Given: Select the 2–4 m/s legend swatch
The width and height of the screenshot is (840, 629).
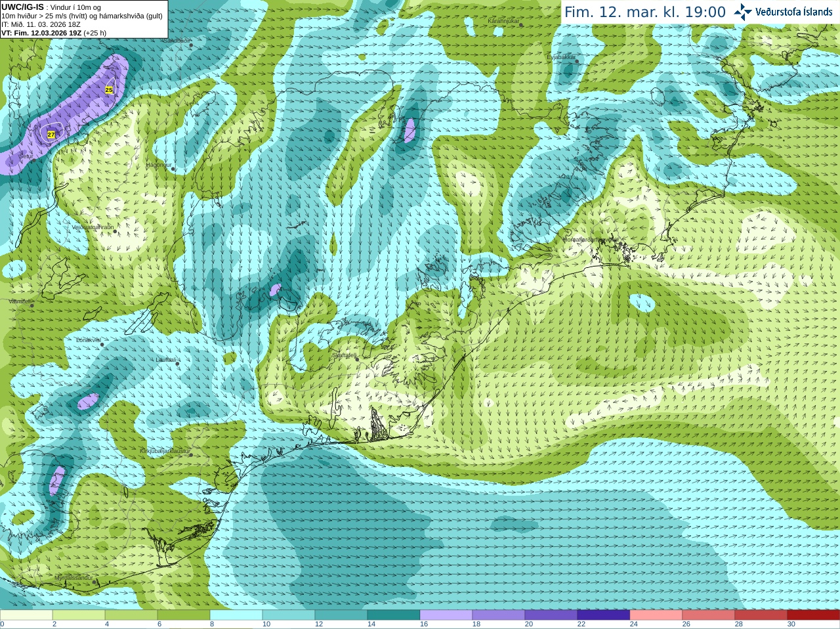Looking at the screenshot, I should (79, 615).
